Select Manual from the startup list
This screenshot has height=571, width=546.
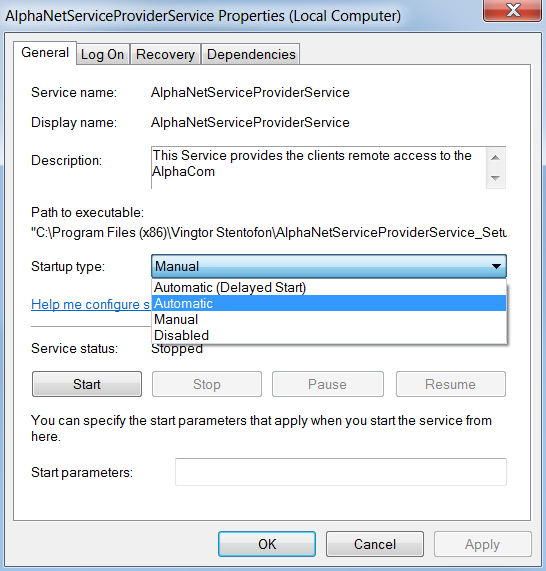click(x=329, y=319)
